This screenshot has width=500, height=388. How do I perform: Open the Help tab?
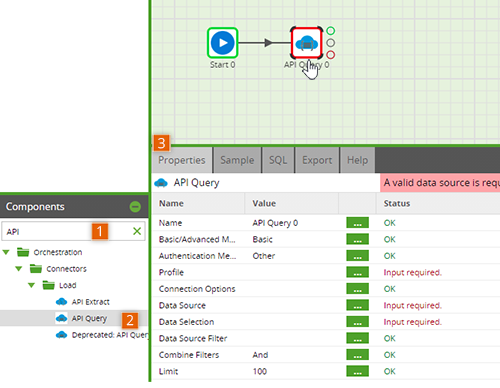[357, 160]
